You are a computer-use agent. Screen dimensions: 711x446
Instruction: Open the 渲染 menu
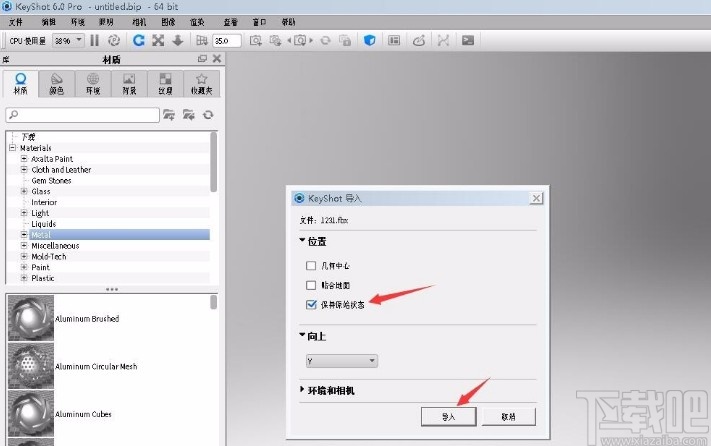pos(197,22)
